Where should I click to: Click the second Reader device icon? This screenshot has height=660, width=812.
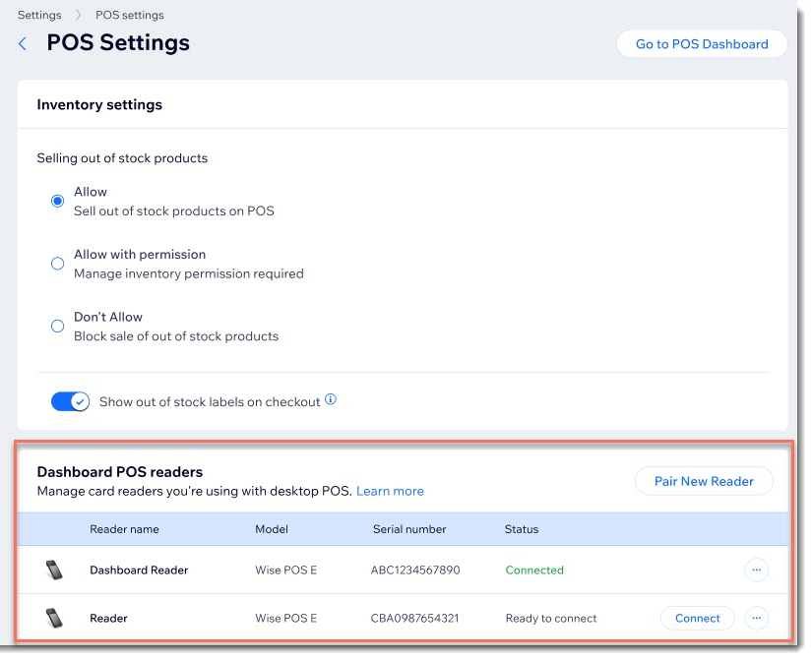(52, 619)
